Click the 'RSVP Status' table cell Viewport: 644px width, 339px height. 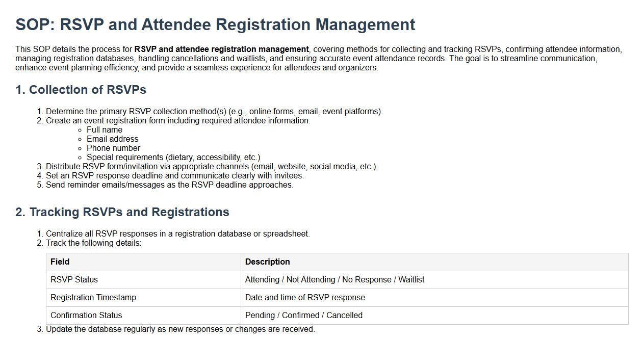coord(74,280)
